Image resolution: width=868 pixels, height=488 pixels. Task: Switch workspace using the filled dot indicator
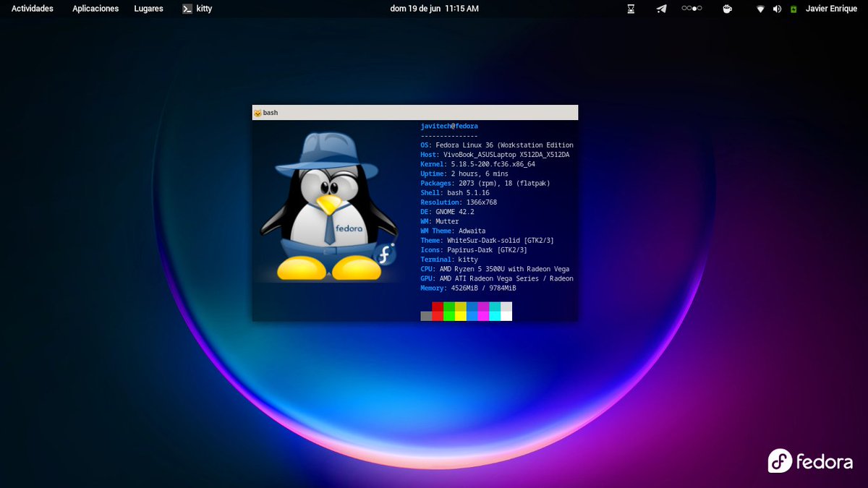pyautogui.click(x=696, y=9)
